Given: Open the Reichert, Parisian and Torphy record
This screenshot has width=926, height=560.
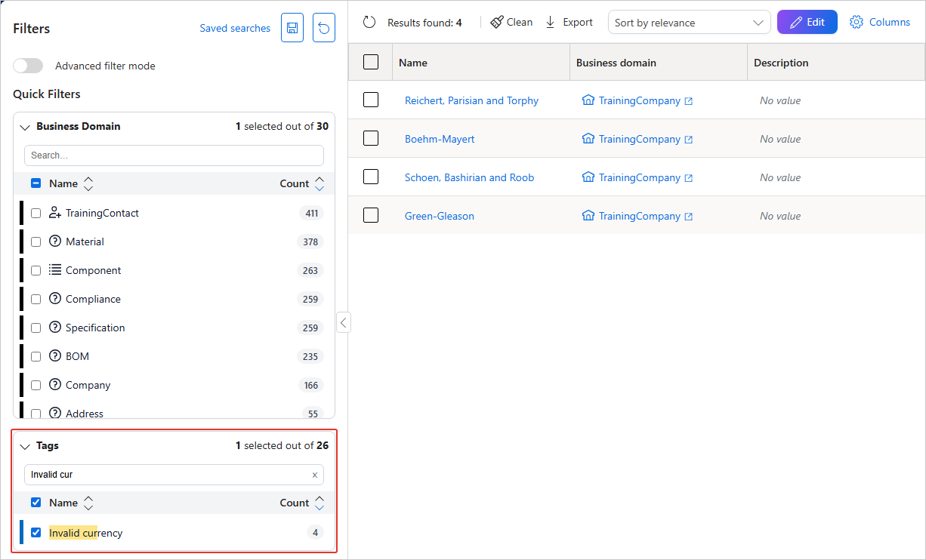Looking at the screenshot, I should (471, 100).
